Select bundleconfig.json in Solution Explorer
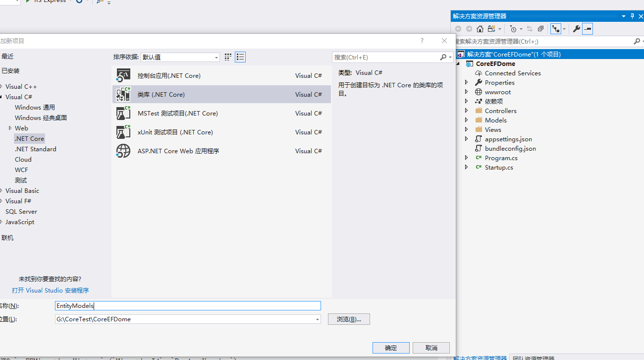 pos(510,149)
